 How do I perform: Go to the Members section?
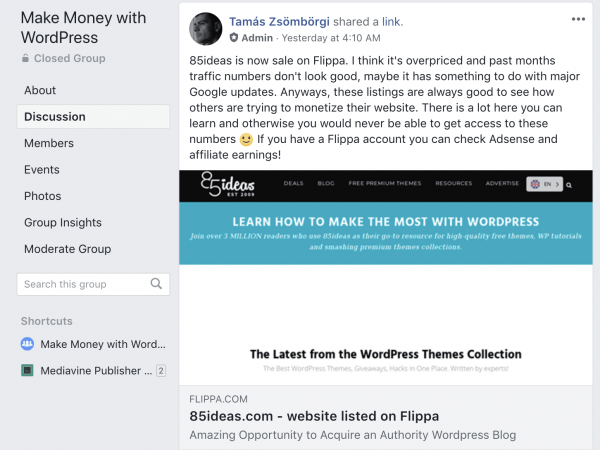[49, 143]
